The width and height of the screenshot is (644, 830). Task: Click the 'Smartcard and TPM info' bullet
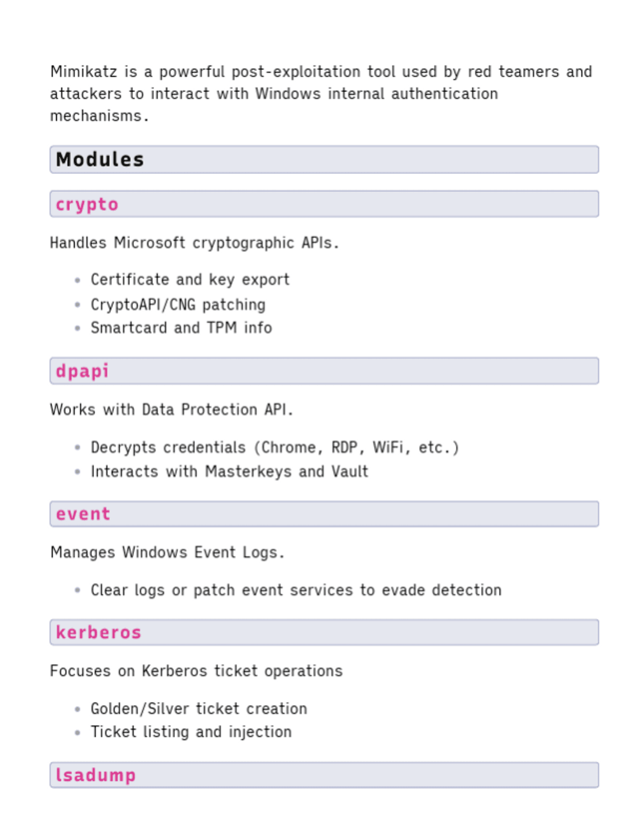tap(181, 327)
